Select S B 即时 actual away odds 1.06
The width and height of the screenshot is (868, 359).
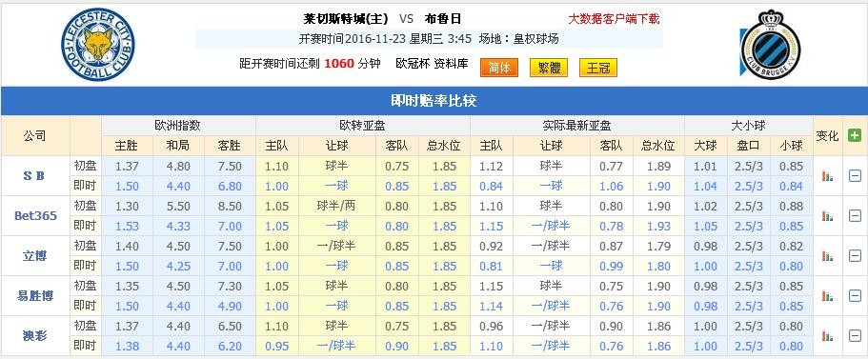point(611,187)
